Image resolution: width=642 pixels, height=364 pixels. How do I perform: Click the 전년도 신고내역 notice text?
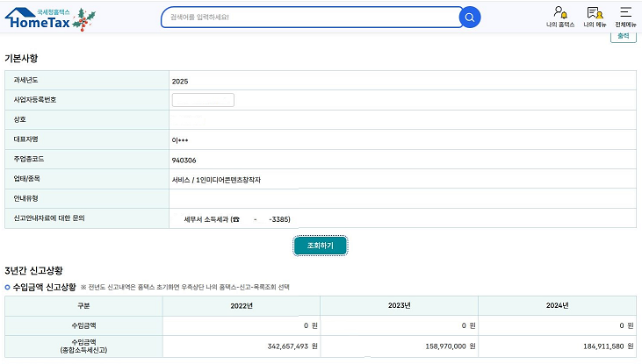point(185,287)
